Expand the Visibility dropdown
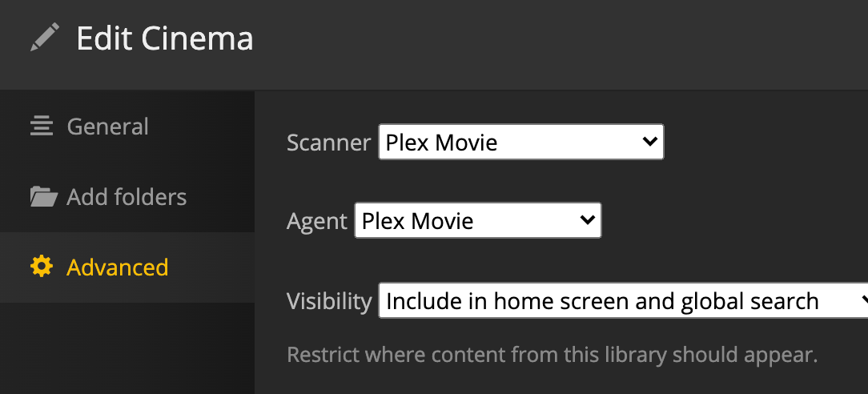The height and width of the screenshot is (394, 868). tap(609, 301)
